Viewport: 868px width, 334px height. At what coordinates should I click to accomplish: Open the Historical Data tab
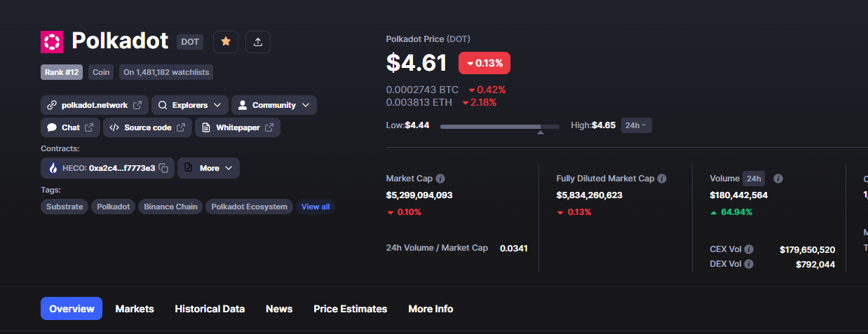pyautogui.click(x=210, y=309)
